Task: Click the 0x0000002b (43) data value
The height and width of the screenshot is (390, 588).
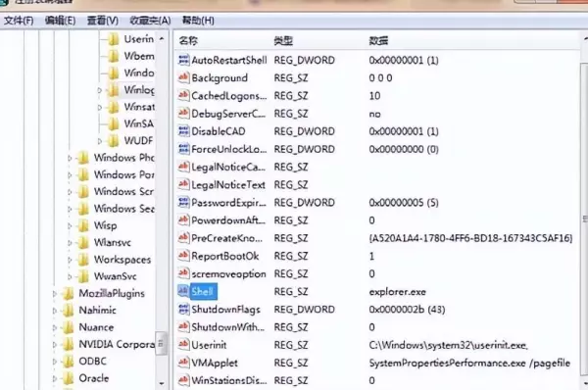Action: pos(407,310)
